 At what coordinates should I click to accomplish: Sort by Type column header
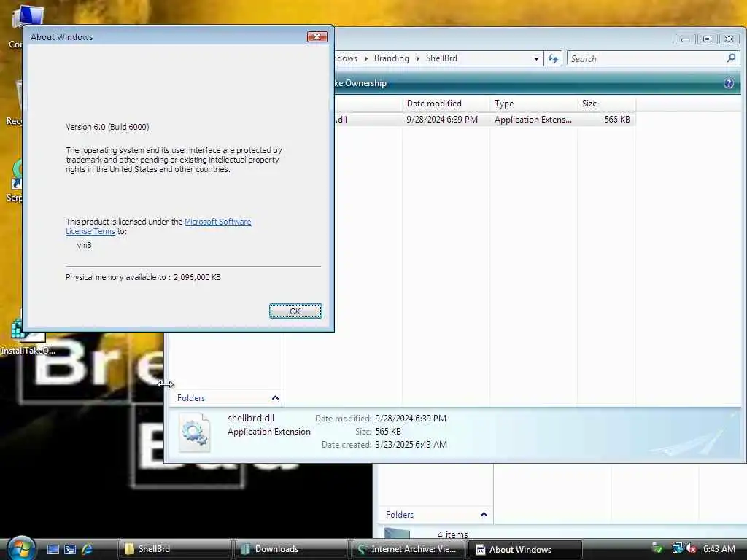coord(533,104)
